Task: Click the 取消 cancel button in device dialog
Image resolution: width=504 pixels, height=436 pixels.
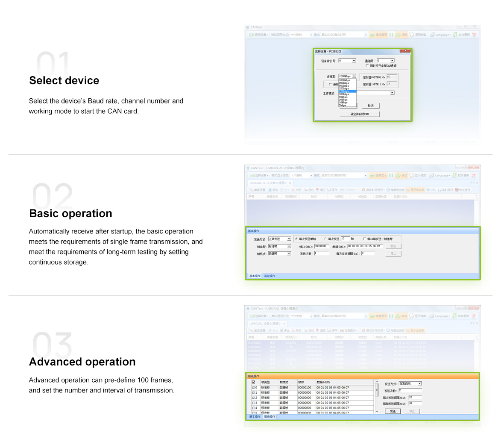Action: (x=370, y=106)
